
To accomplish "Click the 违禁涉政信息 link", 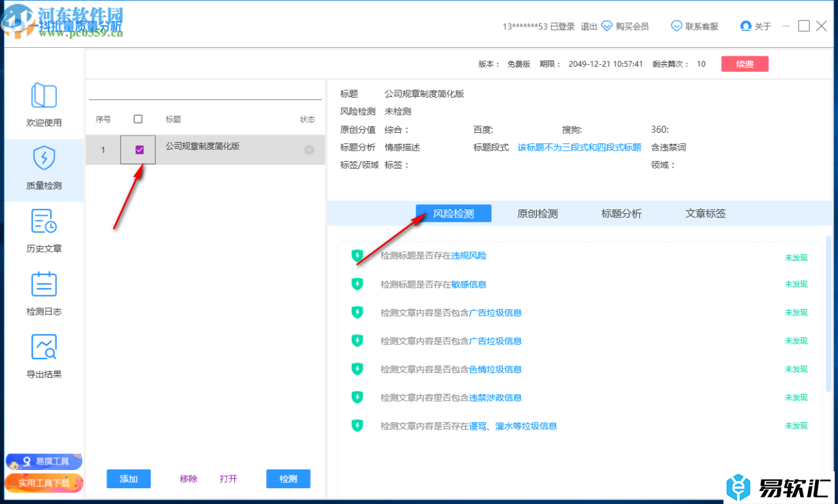I will coord(496,397).
